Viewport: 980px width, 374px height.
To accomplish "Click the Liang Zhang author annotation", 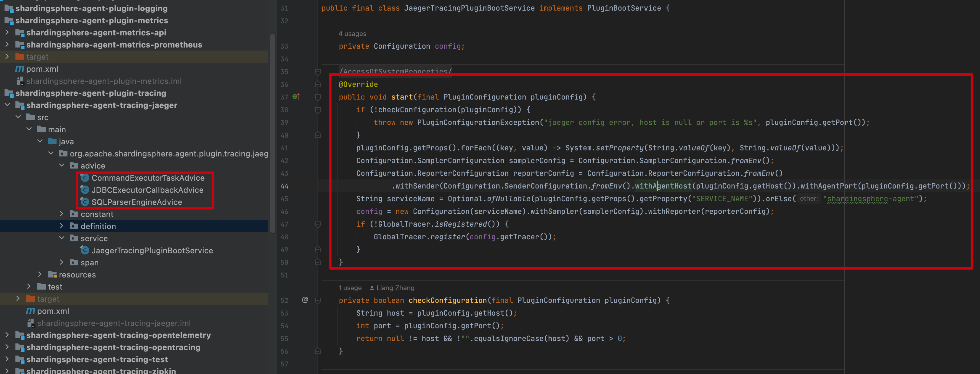I will [x=395, y=288].
